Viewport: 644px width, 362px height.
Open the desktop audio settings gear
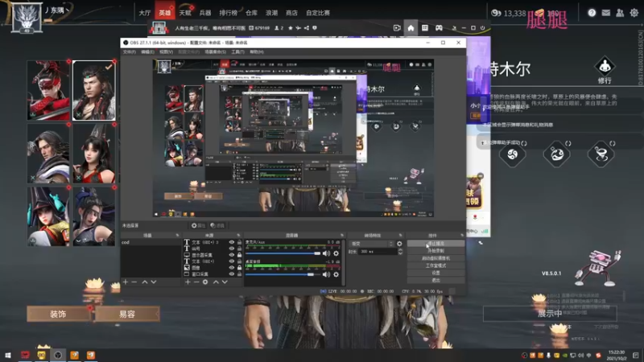coord(336,274)
